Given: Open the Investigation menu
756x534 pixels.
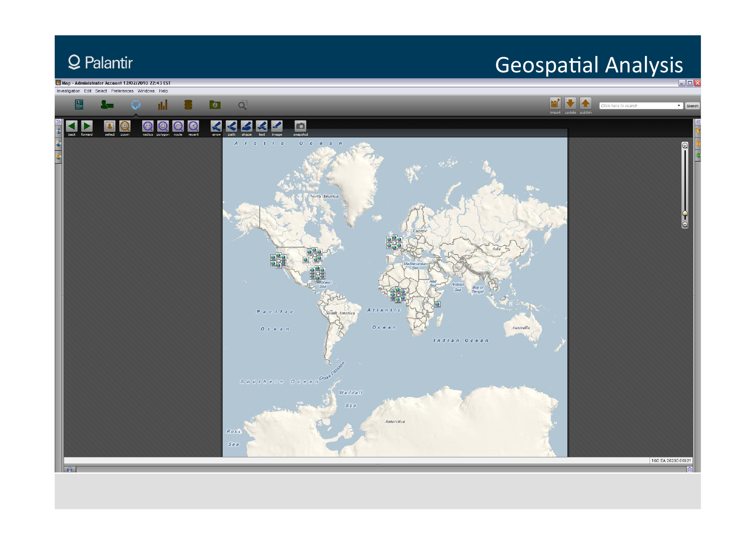Looking at the screenshot, I should point(68,91).
